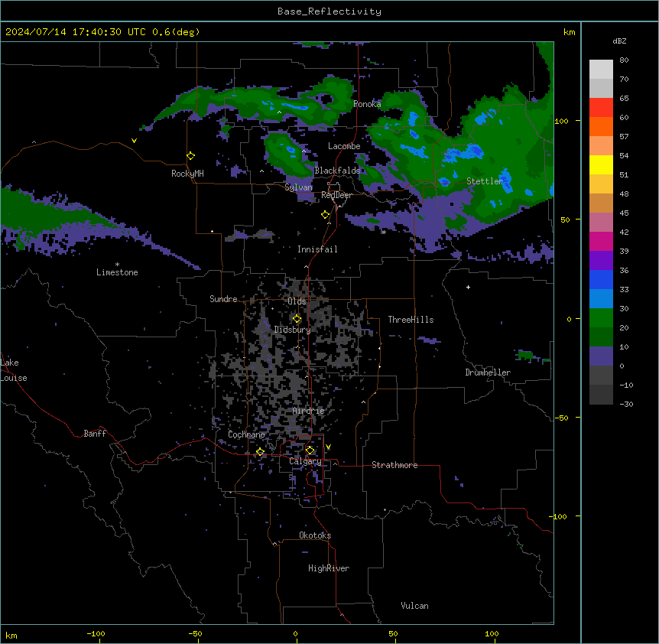
Task: Click the Sundre town label
Action: click(x=223, y=299)
